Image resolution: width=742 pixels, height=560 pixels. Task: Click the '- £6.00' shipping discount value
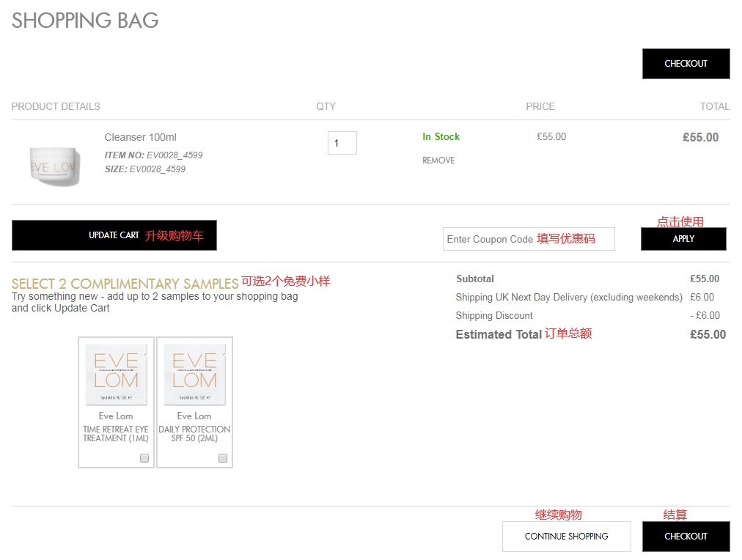[x=705, y=315]
